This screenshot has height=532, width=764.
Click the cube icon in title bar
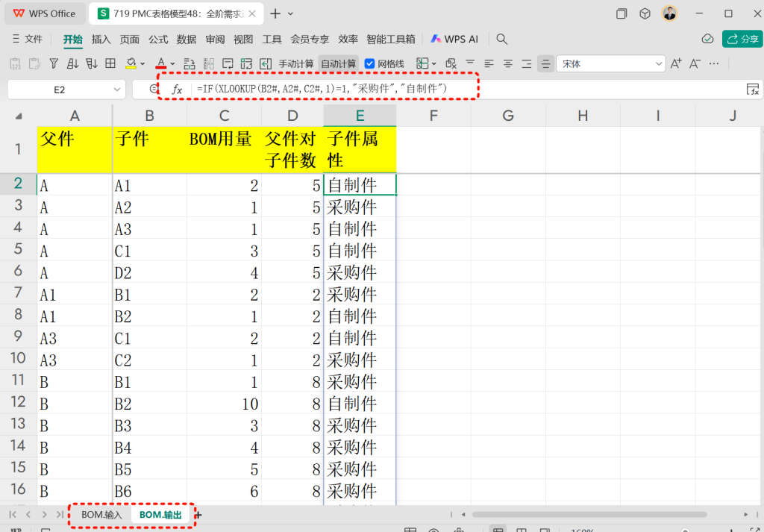645,13
